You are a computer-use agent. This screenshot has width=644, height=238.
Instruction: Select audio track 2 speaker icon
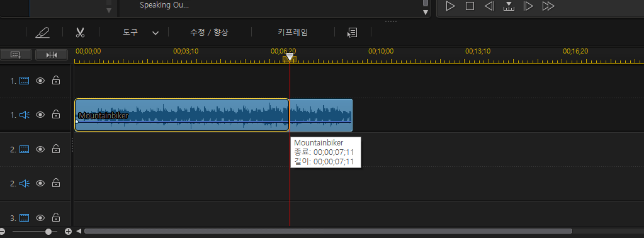24,183
